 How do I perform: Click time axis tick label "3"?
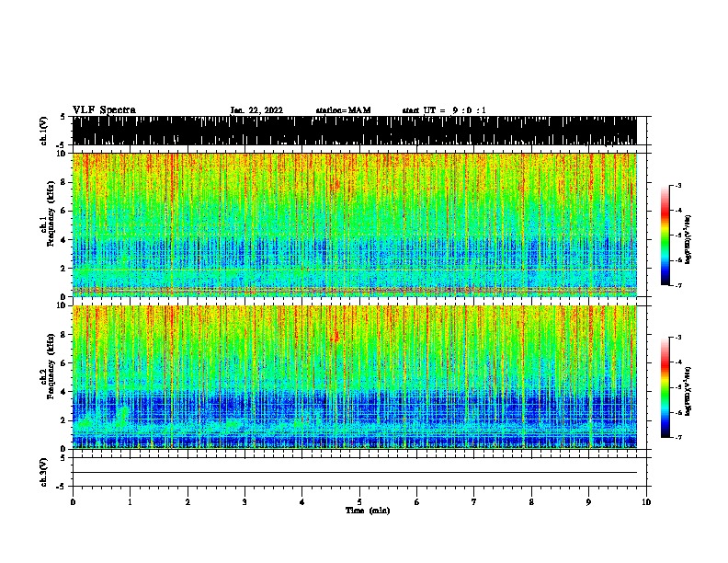click(x=245, y=502)
